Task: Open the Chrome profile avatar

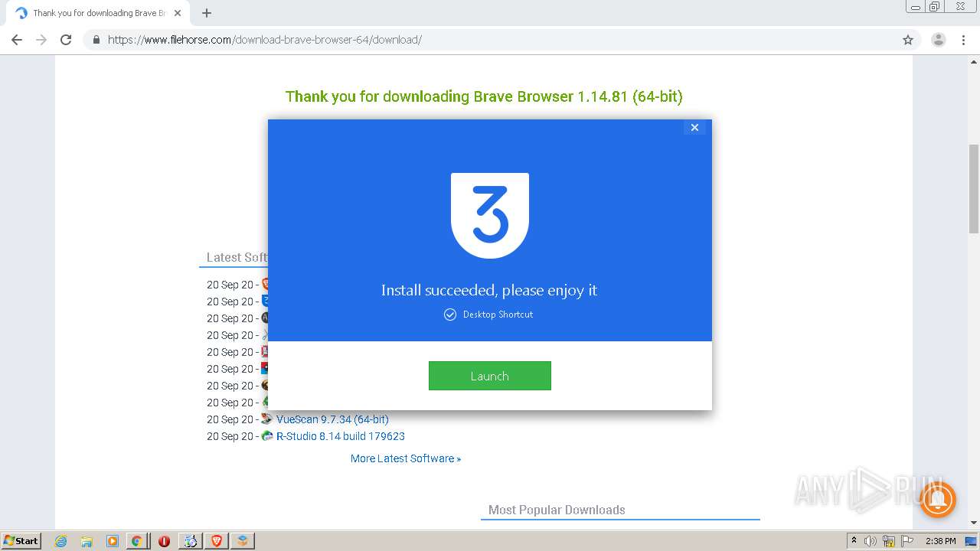Action: pos(939,40)
